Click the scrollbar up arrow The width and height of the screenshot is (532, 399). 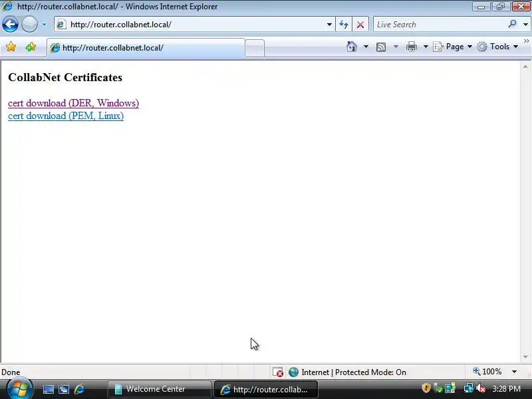pos(525,67)
